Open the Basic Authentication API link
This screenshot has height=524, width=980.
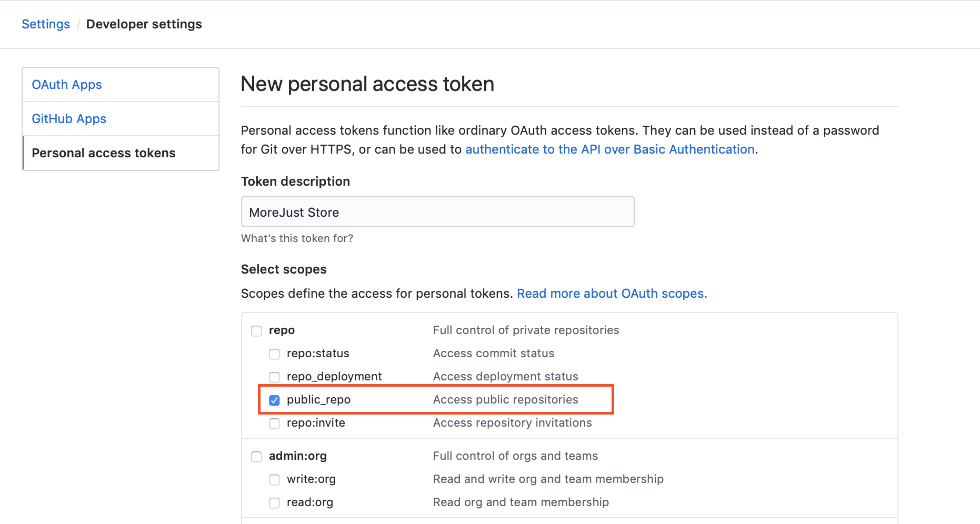tap(609, 149)
